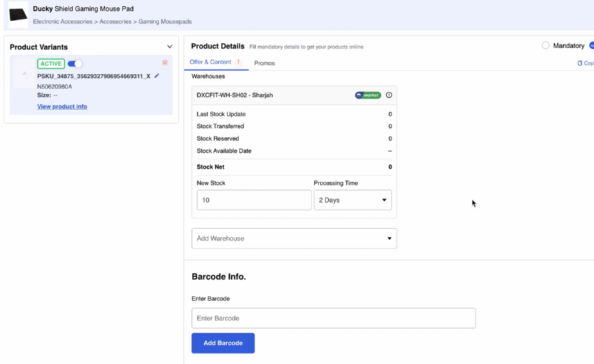Select the PSKU_34875 variant code text
The image size is (594, 364).
pos(94,76)
